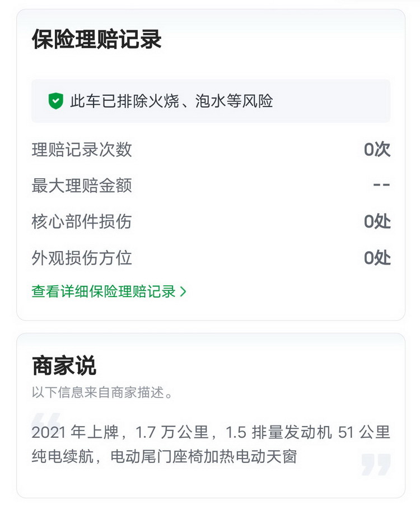Viewport: 420px width, 514px height.
Task: Click the 0处 value for 外观损伤方位
Action: pyautogui.click(x=377, y=258)
